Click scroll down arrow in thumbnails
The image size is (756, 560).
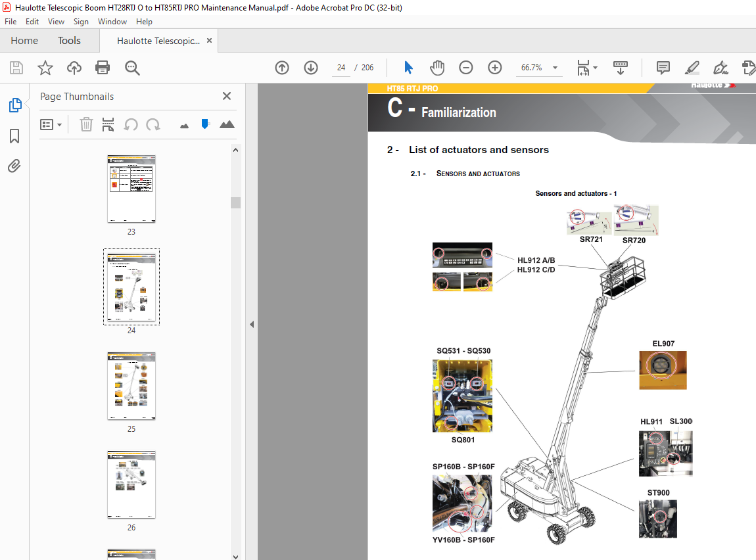pyautogui.click(x=235, y=556)
